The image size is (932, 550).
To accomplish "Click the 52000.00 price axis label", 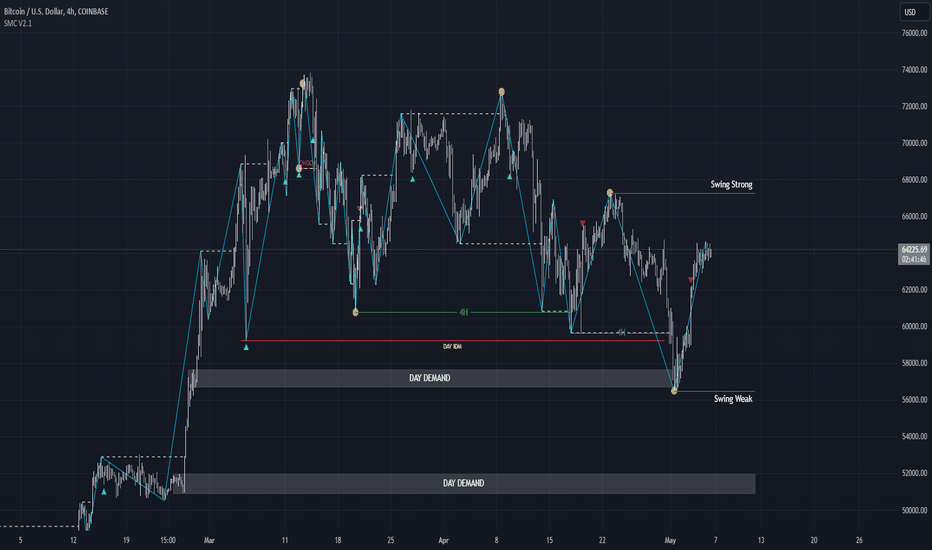I will pyautogui.click(x=914, y=473).
